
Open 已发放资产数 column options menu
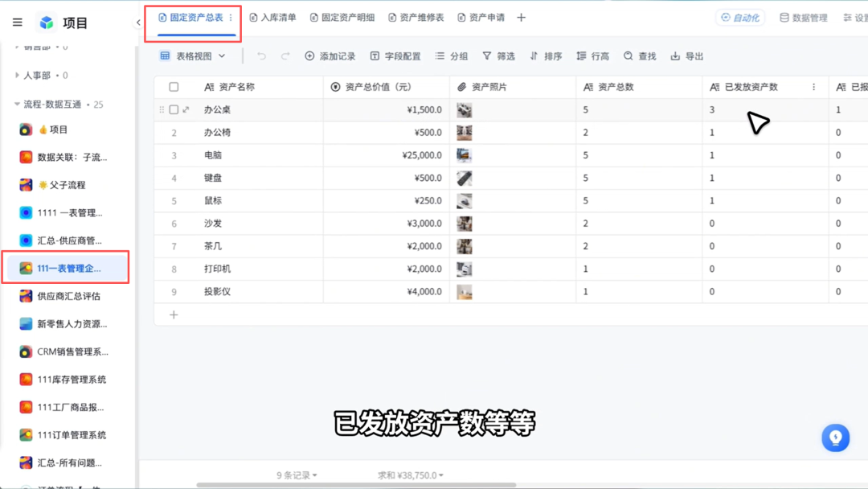813,87
